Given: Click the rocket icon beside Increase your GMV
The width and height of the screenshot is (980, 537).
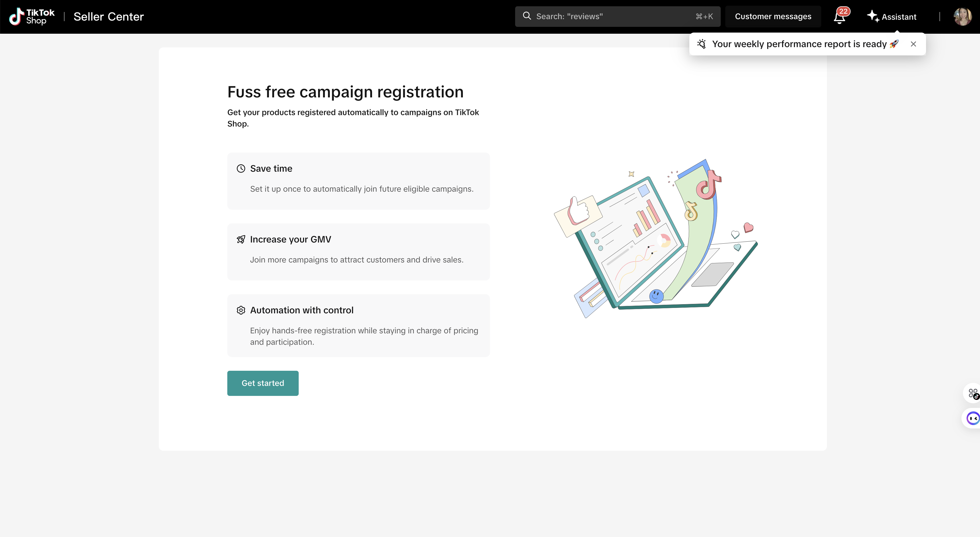Looking at the screenshot, I should (x=241, y=239).
